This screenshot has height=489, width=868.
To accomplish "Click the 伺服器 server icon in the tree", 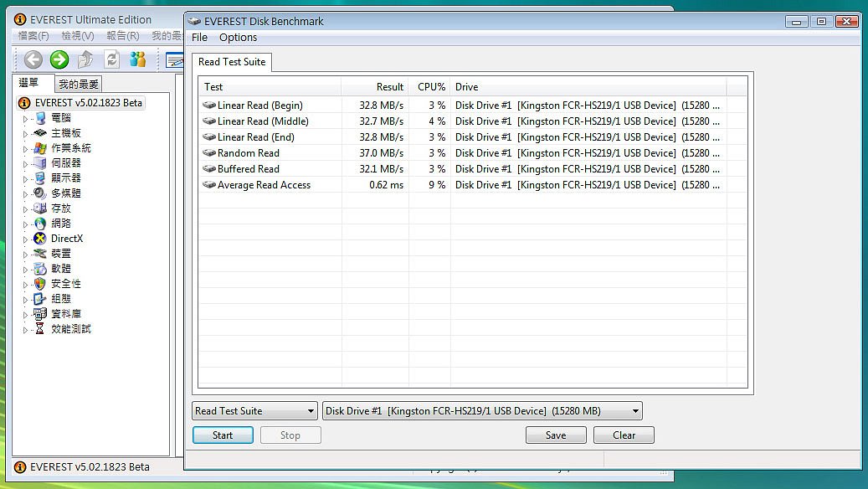I will 40,162.
